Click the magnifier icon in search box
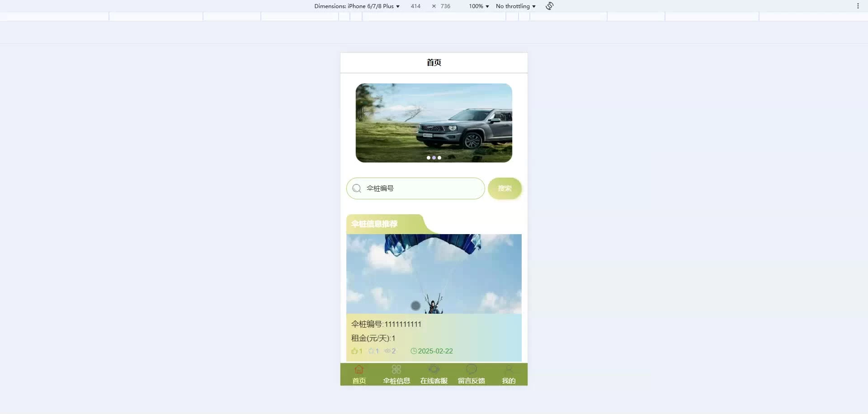 (357, 188)
